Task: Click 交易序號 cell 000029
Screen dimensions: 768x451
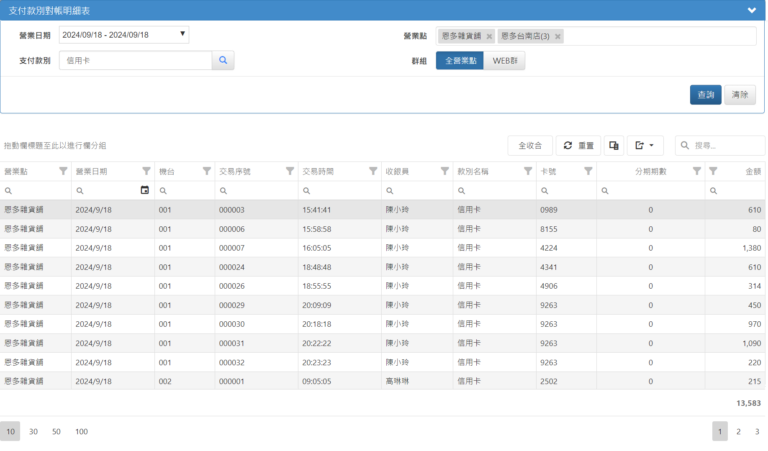Action: (232, 305)
